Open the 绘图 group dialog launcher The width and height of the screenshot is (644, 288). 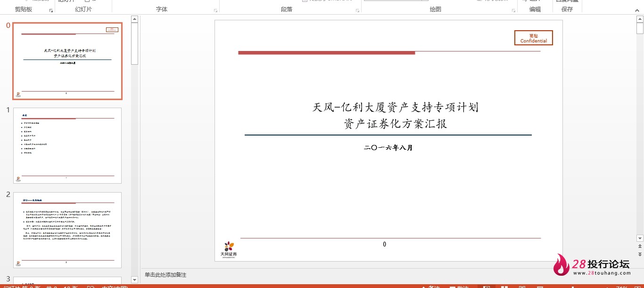[x=513, y=10]
